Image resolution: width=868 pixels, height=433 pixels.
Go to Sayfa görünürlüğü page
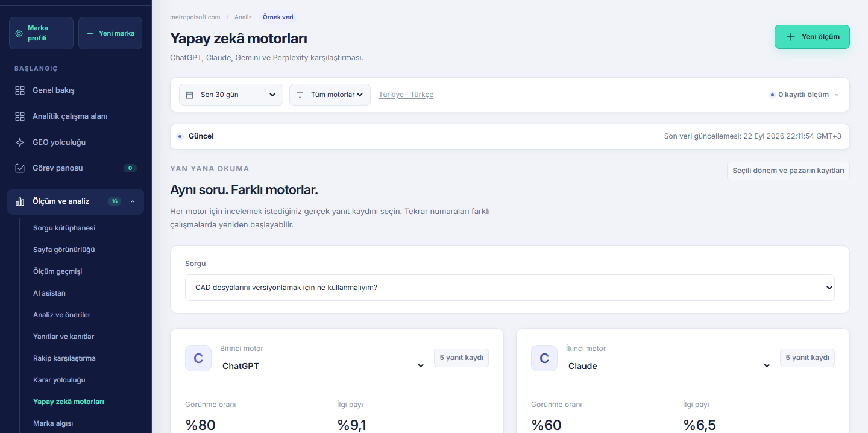pyautogui.click(x=64, y=250)
